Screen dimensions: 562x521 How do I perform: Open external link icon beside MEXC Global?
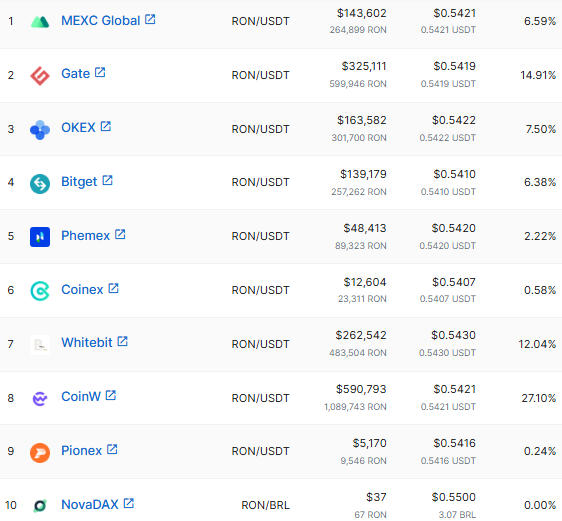(x=150, y=19)
